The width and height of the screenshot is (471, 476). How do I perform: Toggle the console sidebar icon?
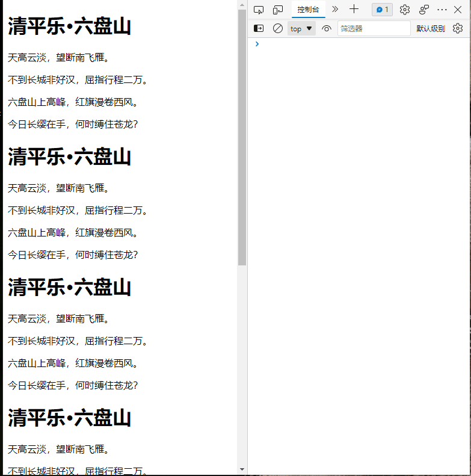(x=259, y=28)
